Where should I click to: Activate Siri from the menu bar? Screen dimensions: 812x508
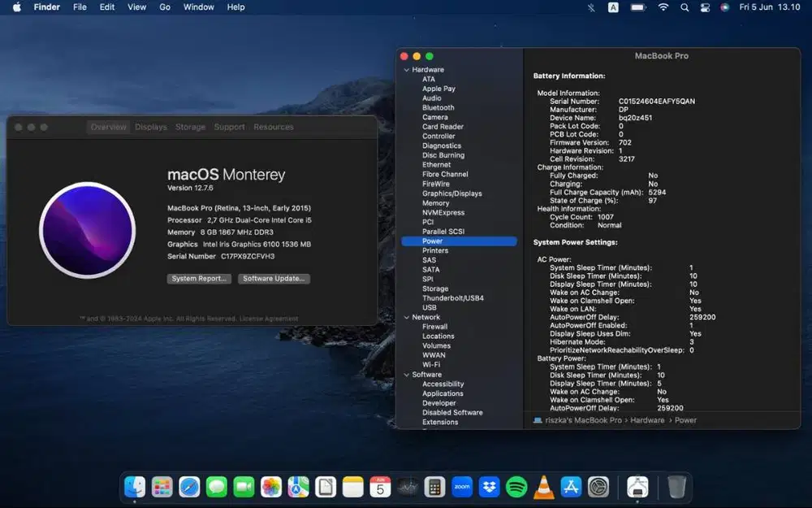coord(724,7)
